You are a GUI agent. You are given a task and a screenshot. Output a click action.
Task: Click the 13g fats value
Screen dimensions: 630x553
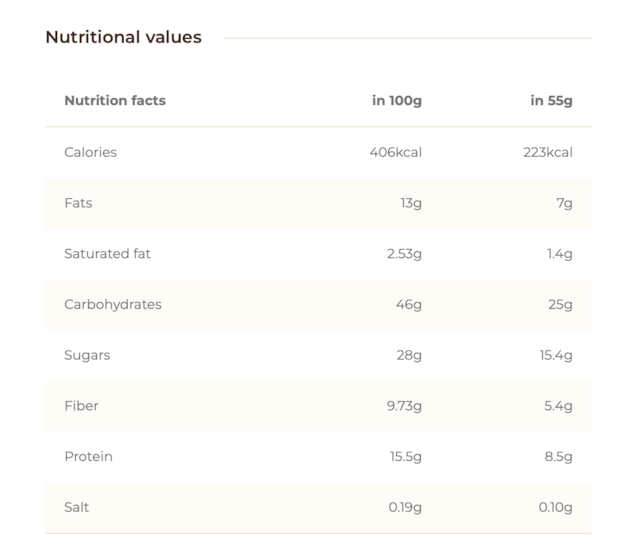[x=411, y=203]
